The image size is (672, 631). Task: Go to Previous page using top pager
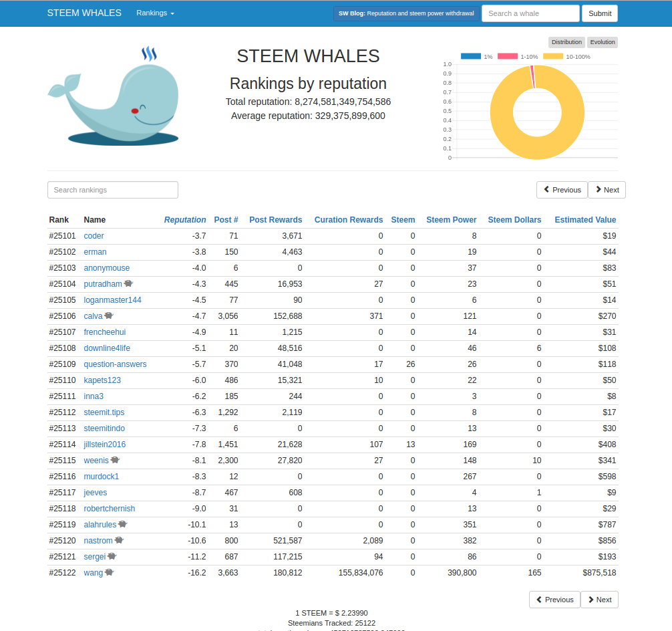[x=562, y=190]
